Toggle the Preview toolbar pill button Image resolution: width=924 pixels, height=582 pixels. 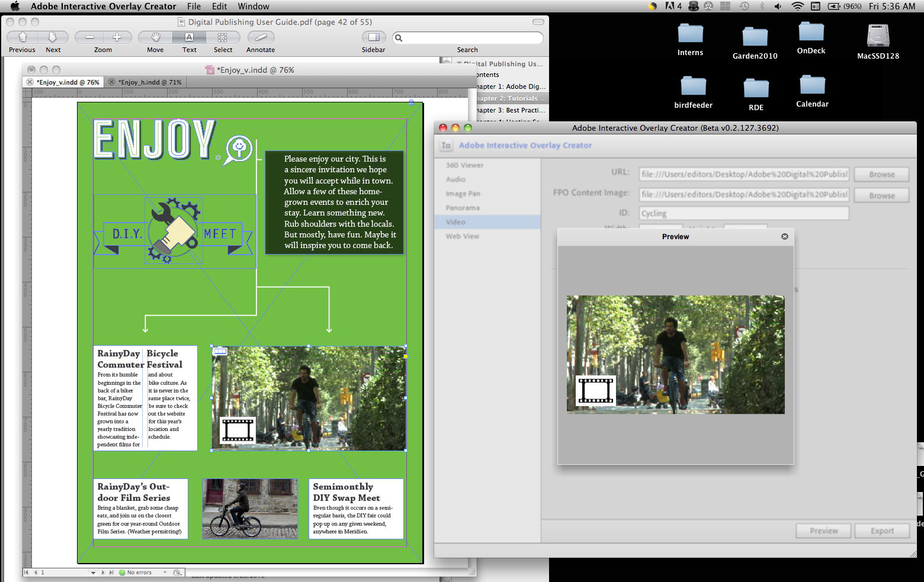pyautogui.click(x=538, y=22)
